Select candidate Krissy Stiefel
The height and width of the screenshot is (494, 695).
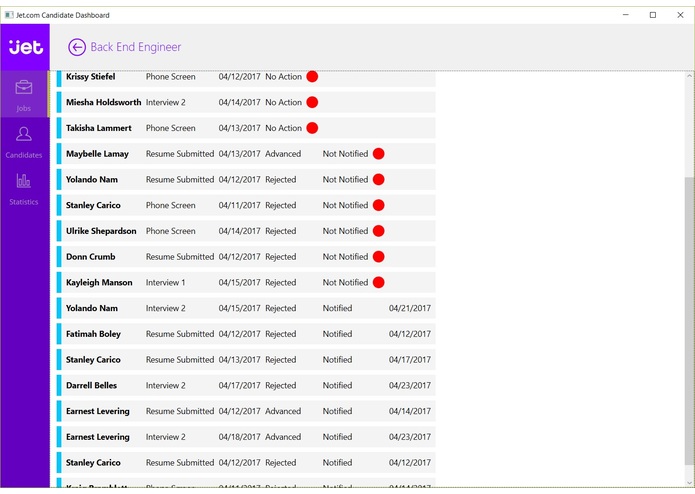pos(90,77)
